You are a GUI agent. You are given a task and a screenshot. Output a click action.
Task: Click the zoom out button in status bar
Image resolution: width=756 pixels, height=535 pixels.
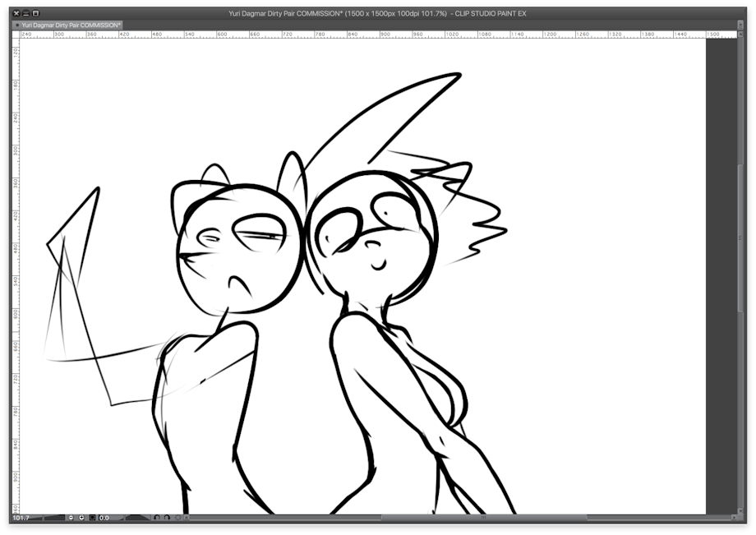point(71,518)
